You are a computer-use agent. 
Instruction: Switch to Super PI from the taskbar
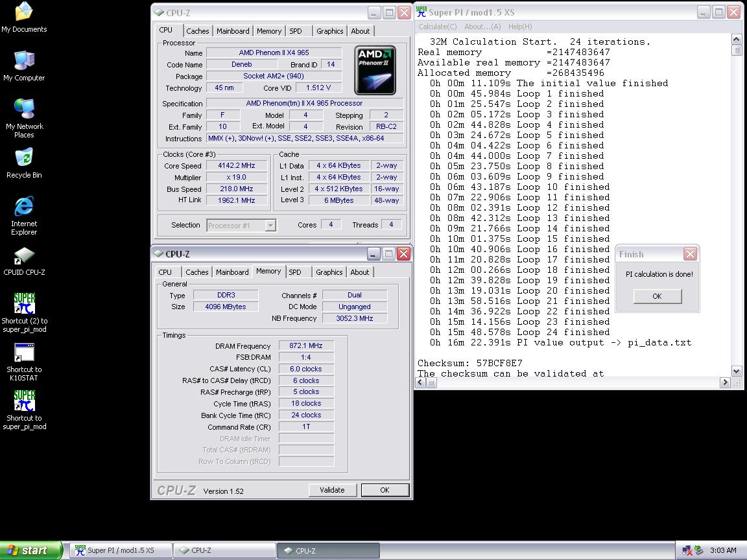[121, 550]
